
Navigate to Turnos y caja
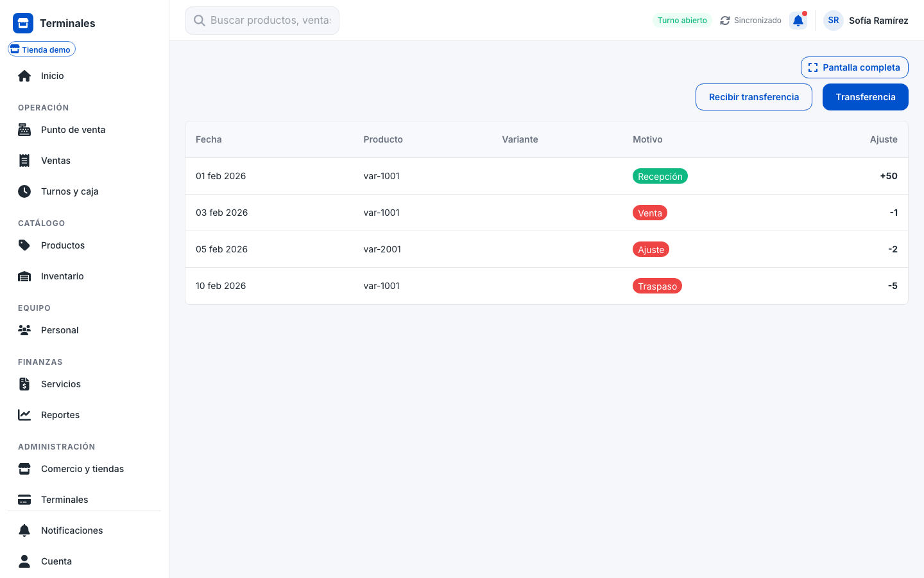(85, 191)
